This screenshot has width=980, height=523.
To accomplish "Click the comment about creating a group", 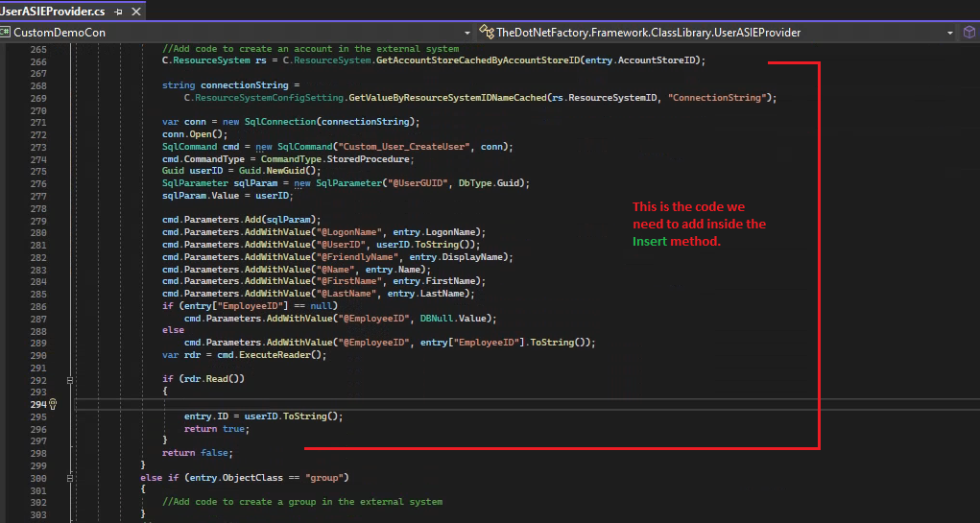I will [302, 502].
